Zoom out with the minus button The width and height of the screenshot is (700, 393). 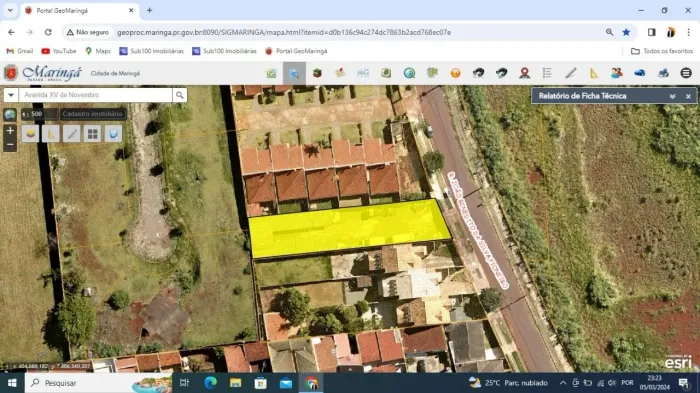pyautogui.click(x=10, y=145)
